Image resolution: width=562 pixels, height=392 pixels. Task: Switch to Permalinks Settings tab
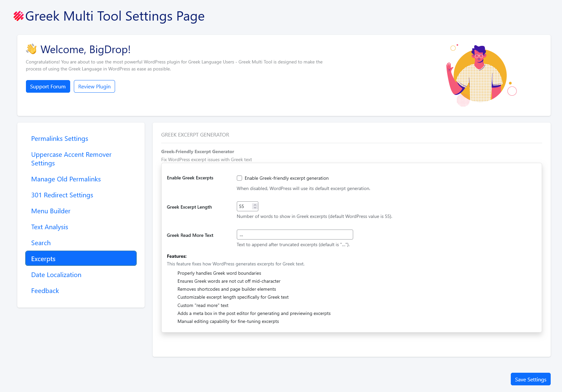[x=60, y=139]
